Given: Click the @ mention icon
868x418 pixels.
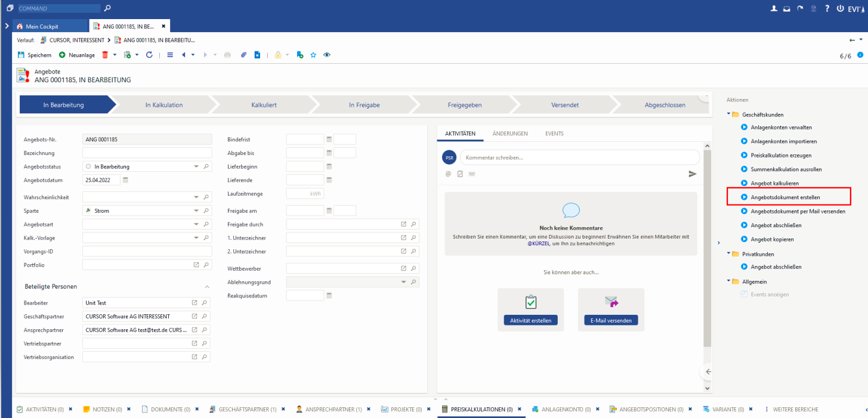Looking at the screenshot, I should click(448, 174).
